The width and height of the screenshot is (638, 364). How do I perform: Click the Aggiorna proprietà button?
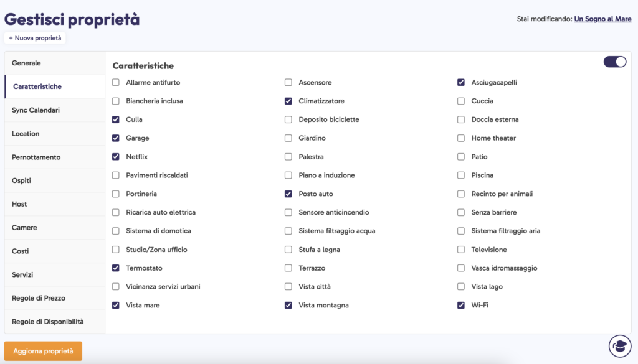click(x=43, y=351)
